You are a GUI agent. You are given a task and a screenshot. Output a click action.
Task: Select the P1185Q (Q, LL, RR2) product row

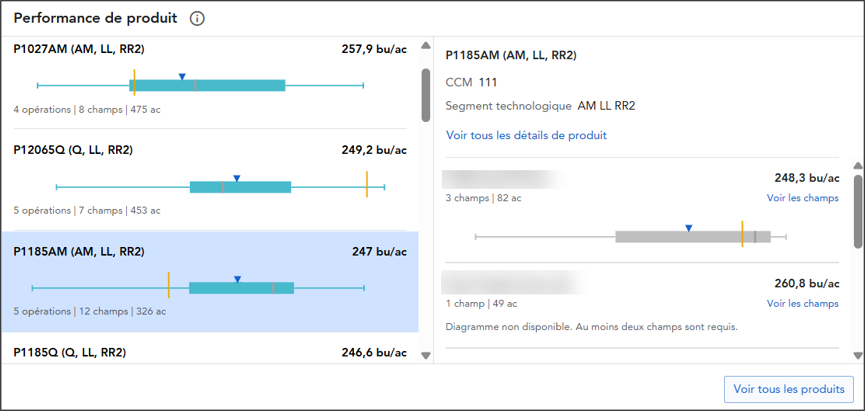210,352
